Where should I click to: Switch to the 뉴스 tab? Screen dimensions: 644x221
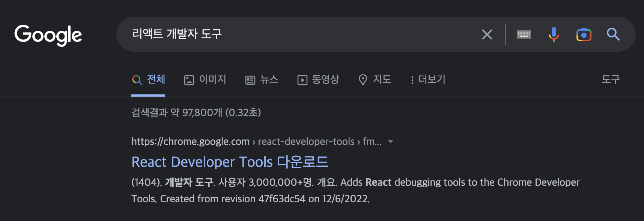pos(262,79)
